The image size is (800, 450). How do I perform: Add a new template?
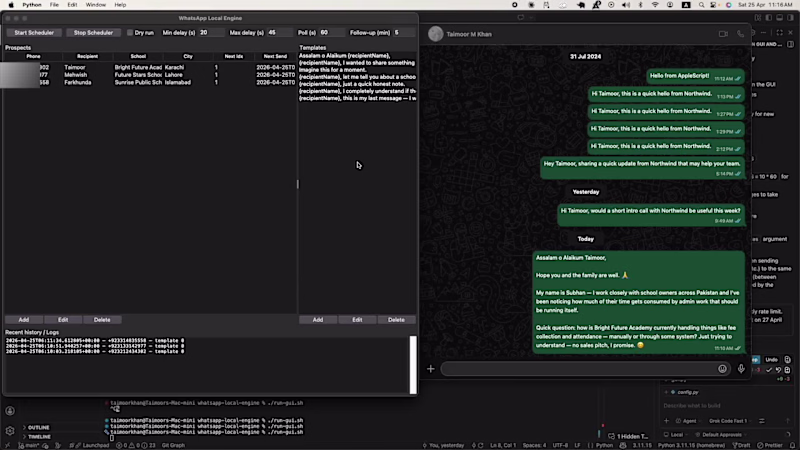coord(318,320)
